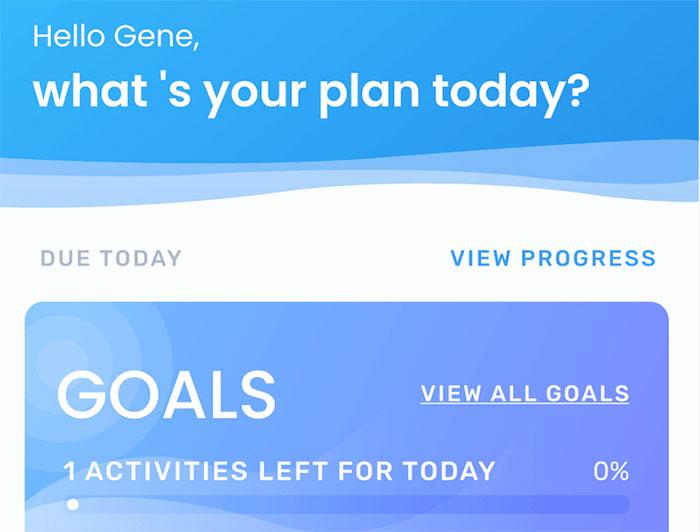Open the VIEW PROGRESS link
The height and width of the screenshot is (532, 700).
tap(553, 258)
